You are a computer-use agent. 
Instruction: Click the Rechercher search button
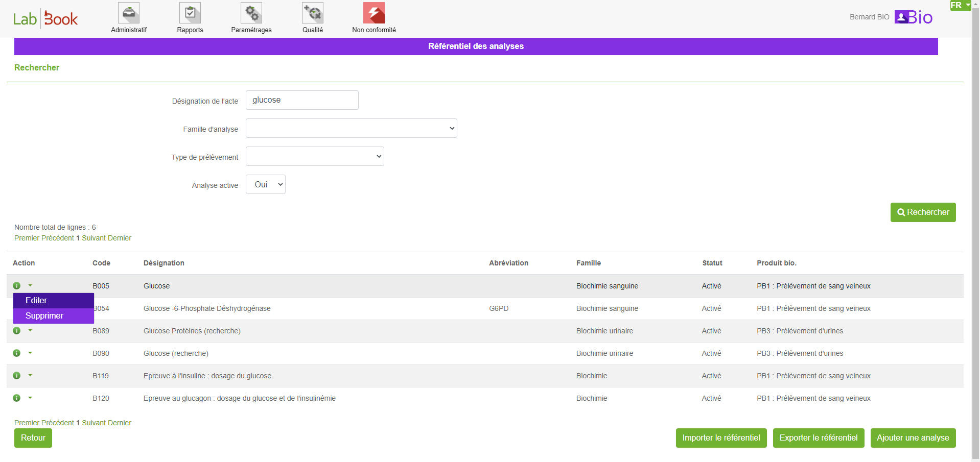[x=923, y=212]
